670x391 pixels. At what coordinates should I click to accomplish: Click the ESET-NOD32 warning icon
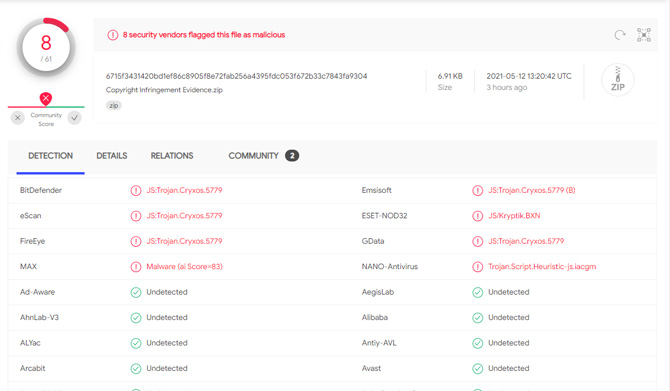pyautogui.click(x=478, y=216)
